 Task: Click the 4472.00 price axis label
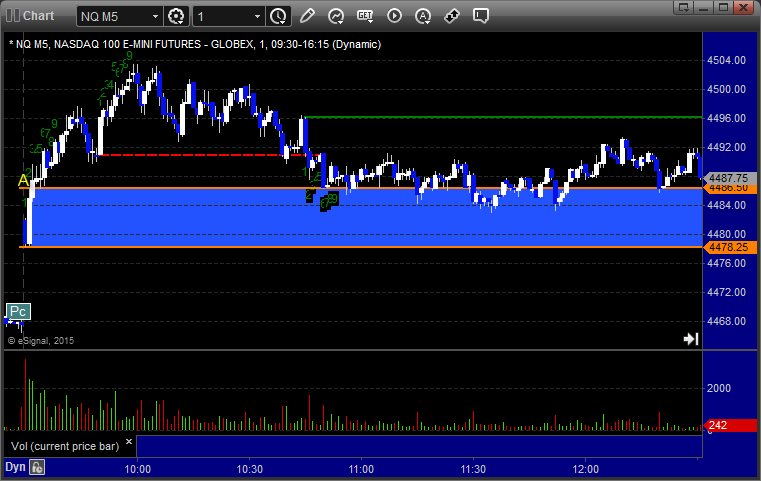tap(727, 292)
